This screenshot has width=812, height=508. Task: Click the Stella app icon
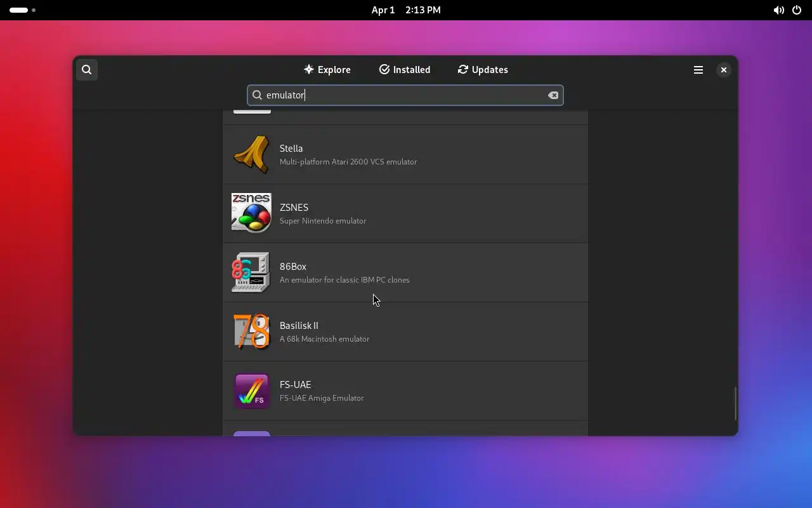251,154
